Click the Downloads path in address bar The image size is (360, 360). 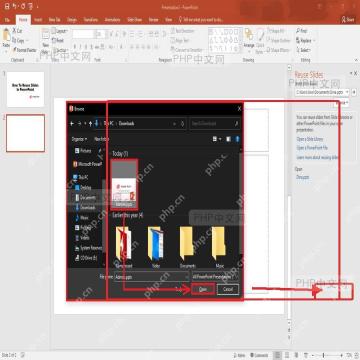point(127,124)
